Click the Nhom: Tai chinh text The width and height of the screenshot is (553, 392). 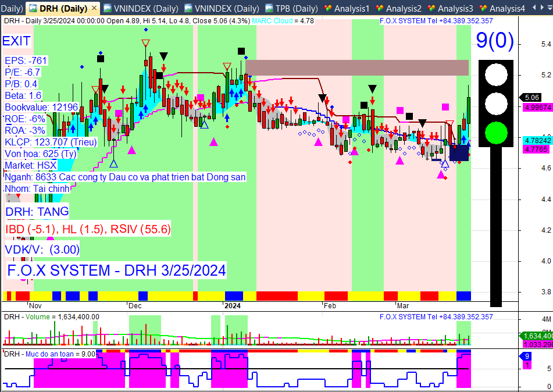(x=37, y=188)
